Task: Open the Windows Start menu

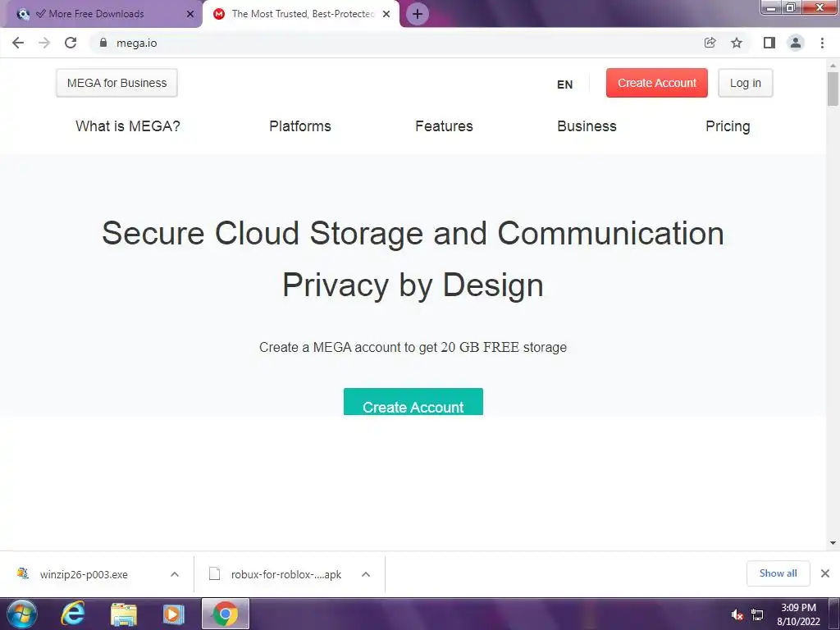Action: coord(22,614)
